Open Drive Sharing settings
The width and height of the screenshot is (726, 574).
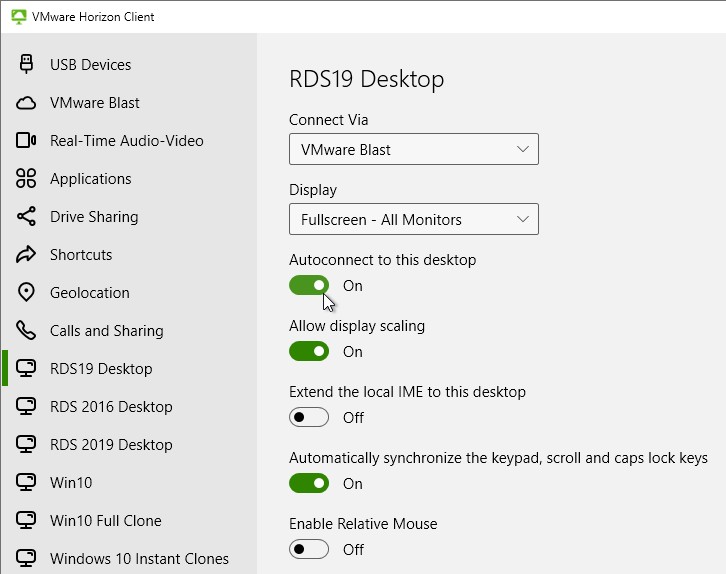coord(129,217)
